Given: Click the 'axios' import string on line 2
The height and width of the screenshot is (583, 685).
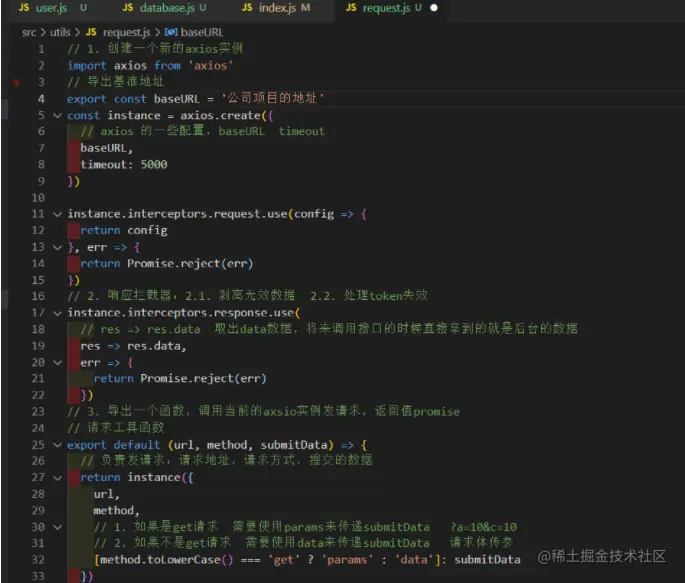Looking at the screenshot, I should [211, 66].
